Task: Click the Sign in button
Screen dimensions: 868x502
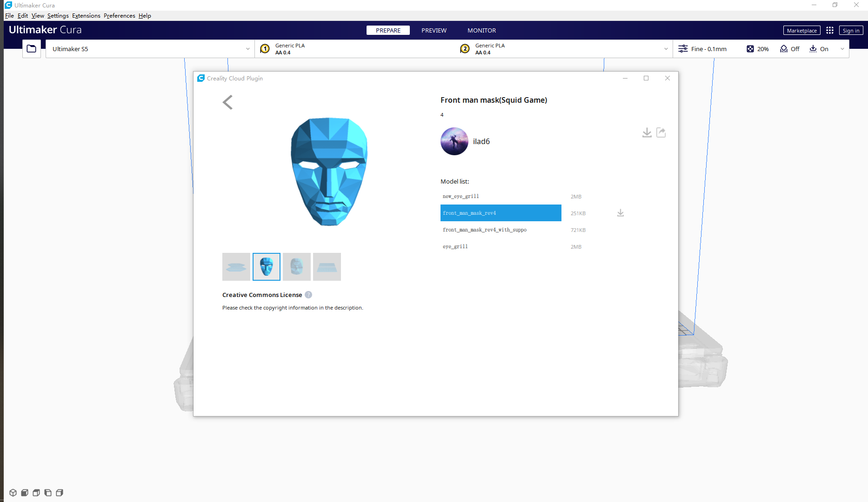Action: tap(851, 30)
